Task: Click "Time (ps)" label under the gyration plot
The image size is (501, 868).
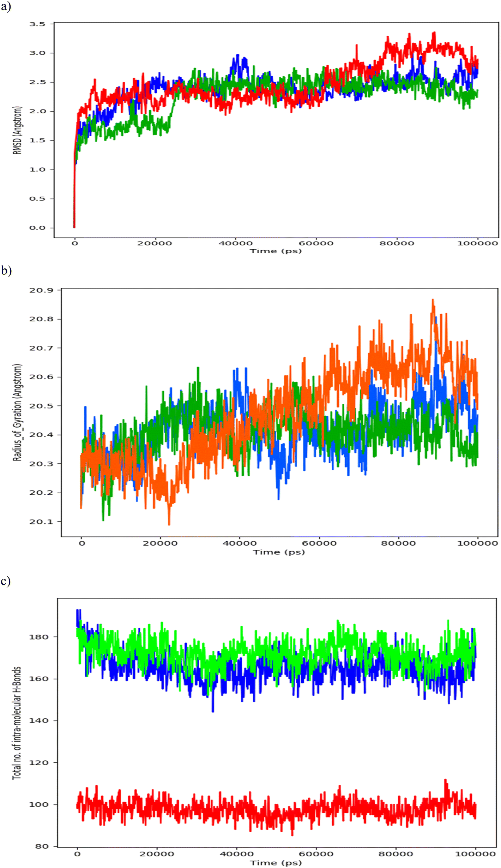Action: (x=279, y=552)
